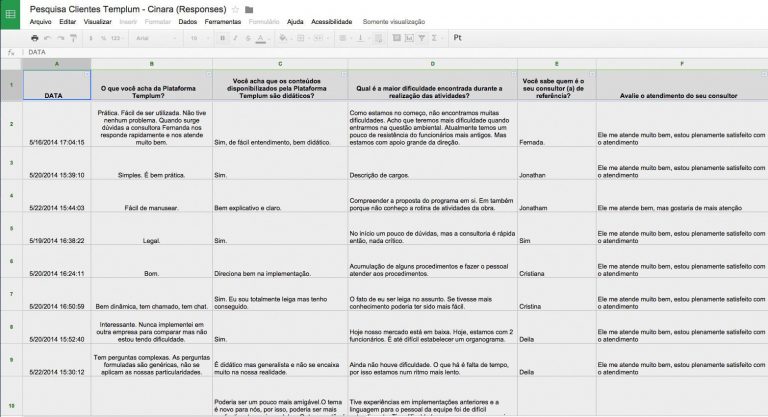Select column D header
The width and height of the screenshot is (768, 417).
[432, 64]
